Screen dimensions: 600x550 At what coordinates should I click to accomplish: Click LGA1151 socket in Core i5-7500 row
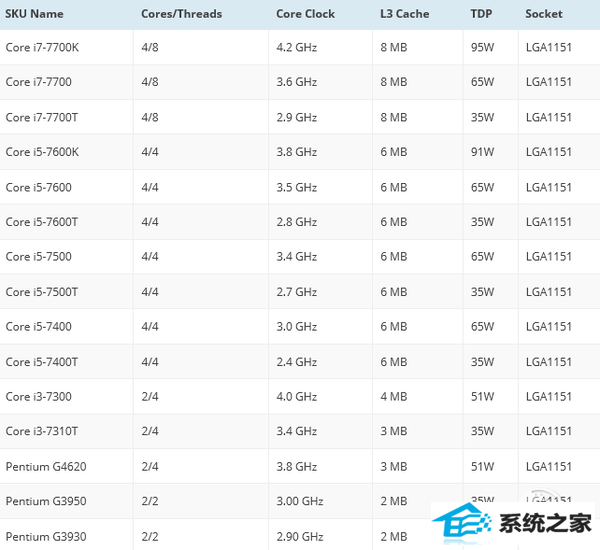pyautogui.click(x=548, y=256)
